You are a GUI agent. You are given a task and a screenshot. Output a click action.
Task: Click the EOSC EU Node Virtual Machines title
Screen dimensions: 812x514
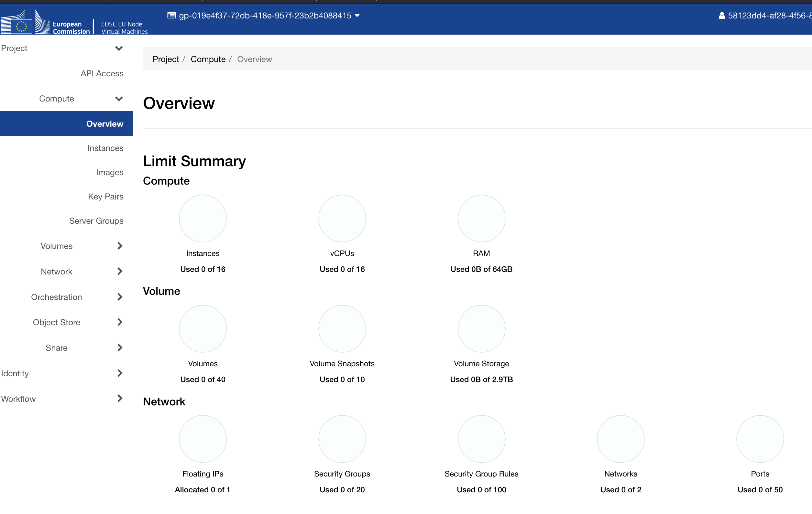coord(124,27)
